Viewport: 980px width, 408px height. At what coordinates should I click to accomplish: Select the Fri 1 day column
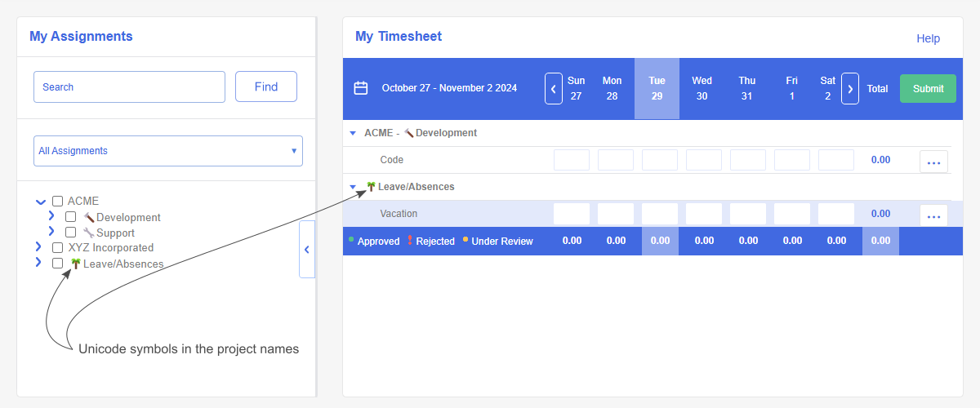click(791, 88)
